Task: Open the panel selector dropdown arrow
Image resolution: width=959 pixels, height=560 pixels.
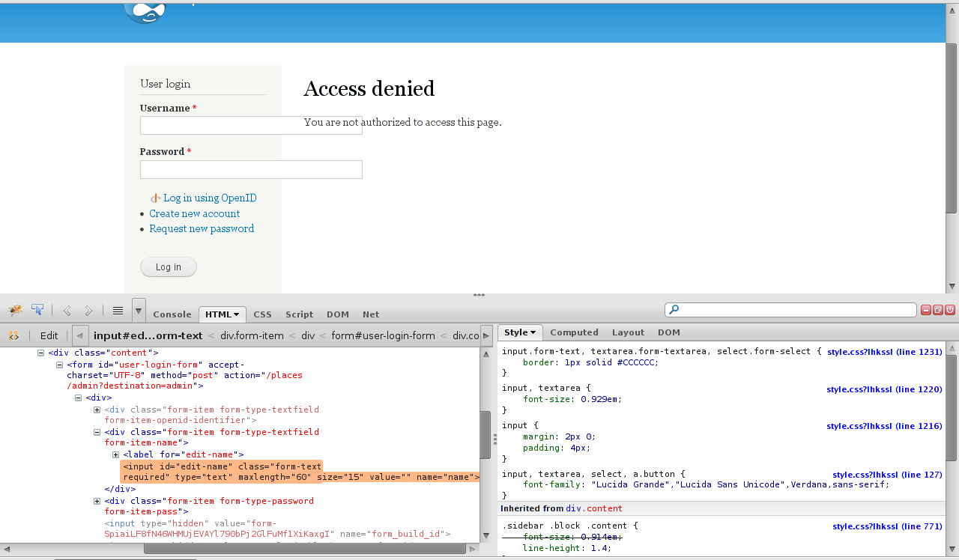Action: (139, 310)
